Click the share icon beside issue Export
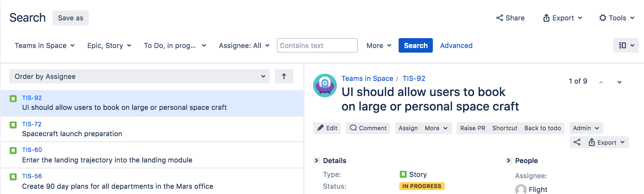 point(577,142)
